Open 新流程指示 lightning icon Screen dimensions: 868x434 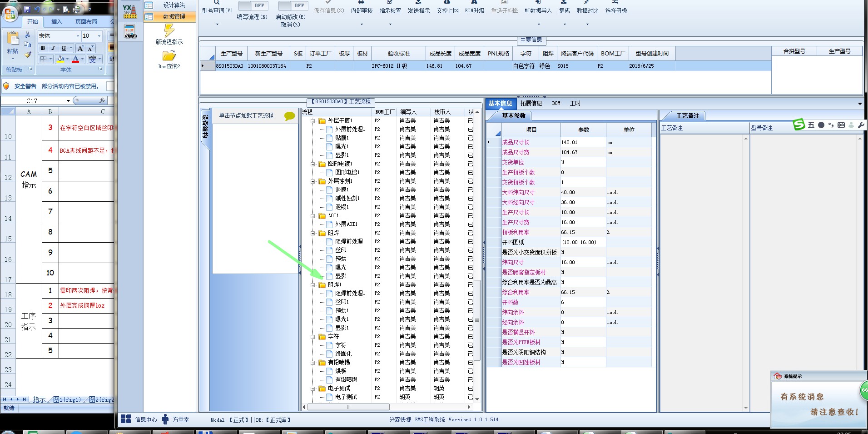169,30
